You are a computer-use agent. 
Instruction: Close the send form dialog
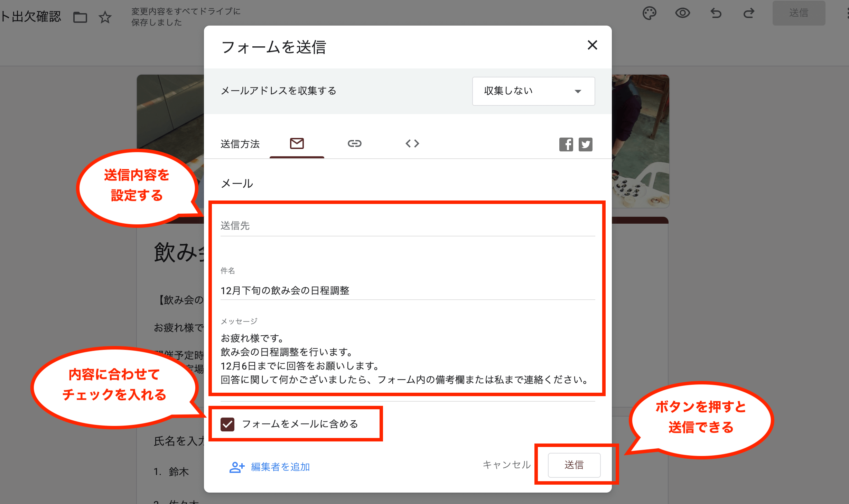[592, 45]
